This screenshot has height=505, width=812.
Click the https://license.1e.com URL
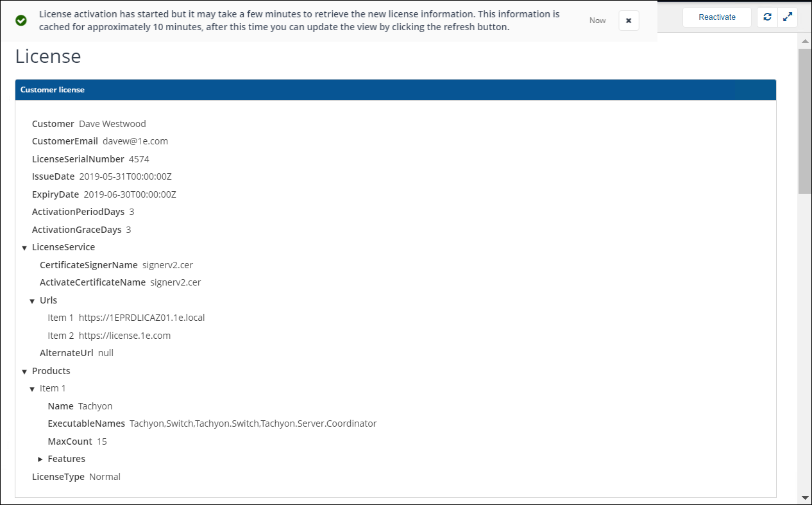[x=124, y=336]
